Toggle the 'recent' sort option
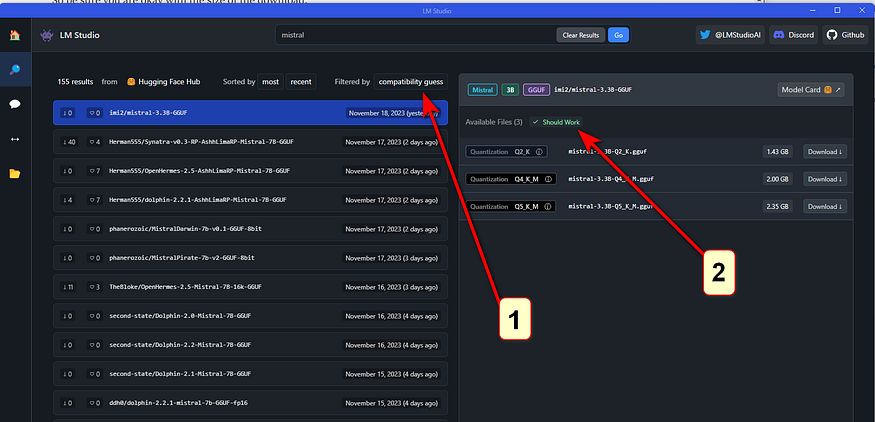The image size is (875, 422). [301, 81]
